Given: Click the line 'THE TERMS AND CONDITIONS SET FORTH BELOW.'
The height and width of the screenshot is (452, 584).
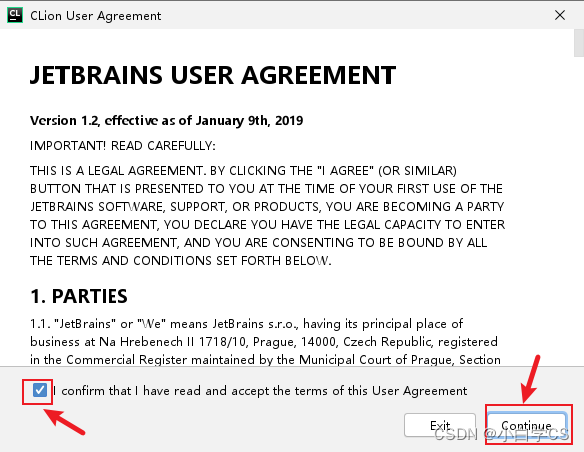Looking at the screenshot, I should coord(181,261).
